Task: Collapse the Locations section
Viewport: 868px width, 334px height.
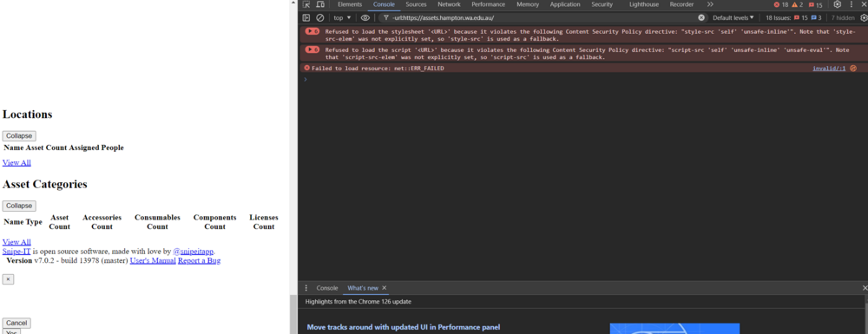Action: click(19, 136)
